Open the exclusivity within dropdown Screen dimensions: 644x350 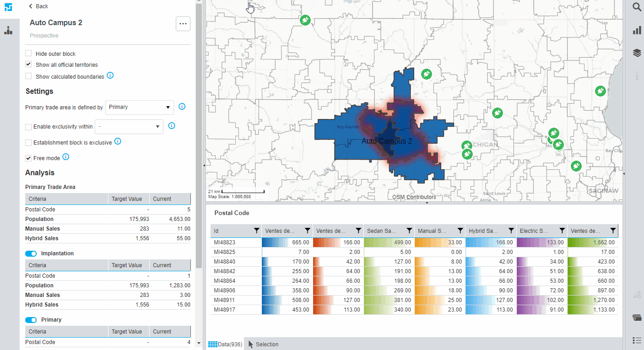coord(129,127)
